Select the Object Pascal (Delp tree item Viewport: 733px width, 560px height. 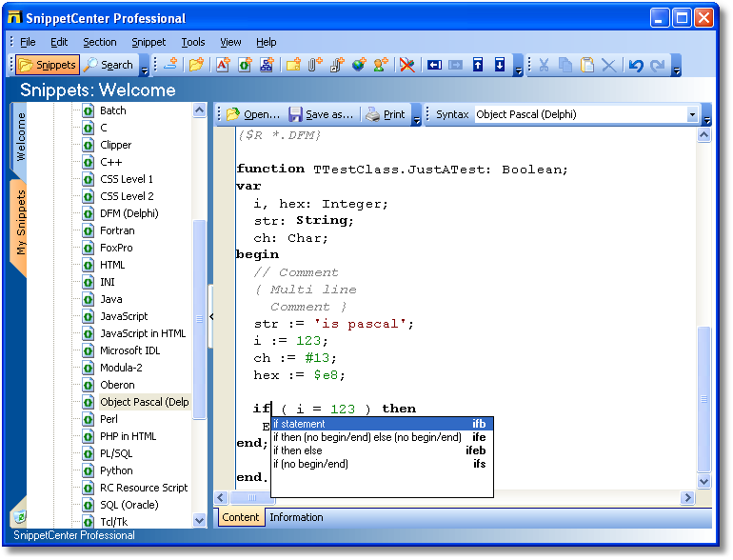pyautogui.click(x=144, y=402)
